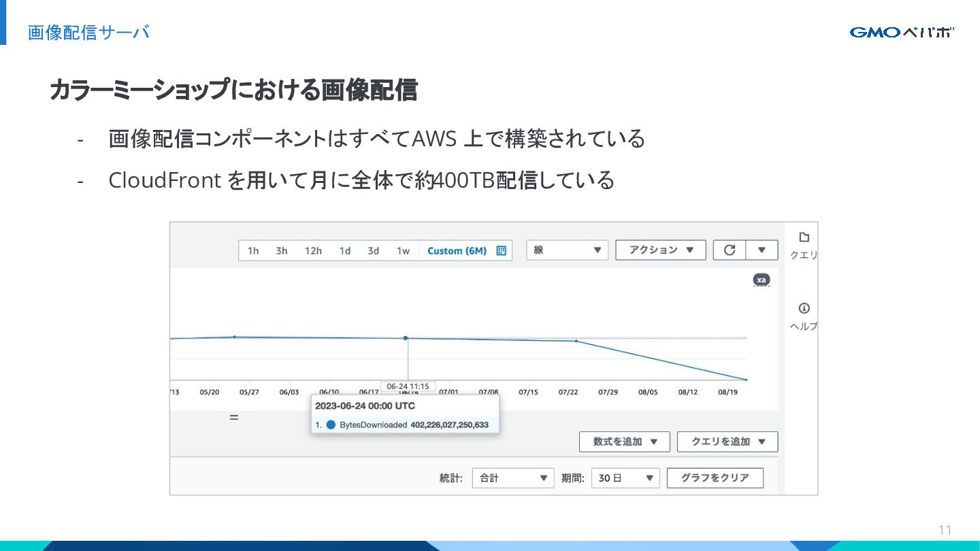Click the 画像配信サーバ header text

[x=88, y=32]
